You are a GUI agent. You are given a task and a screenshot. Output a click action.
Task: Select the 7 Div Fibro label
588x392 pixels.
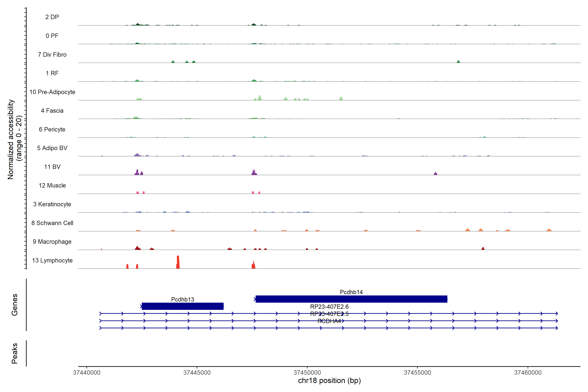click(x=52, y=55)
